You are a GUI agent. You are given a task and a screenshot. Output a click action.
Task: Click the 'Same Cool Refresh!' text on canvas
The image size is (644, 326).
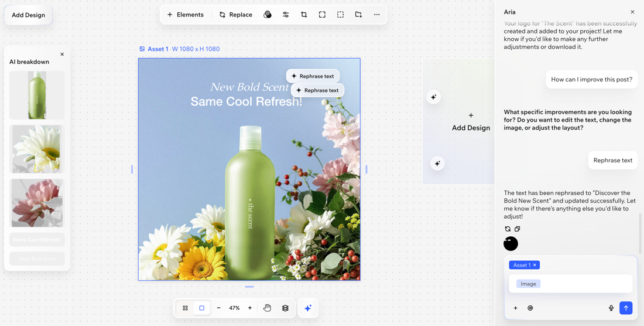[246, 101]
